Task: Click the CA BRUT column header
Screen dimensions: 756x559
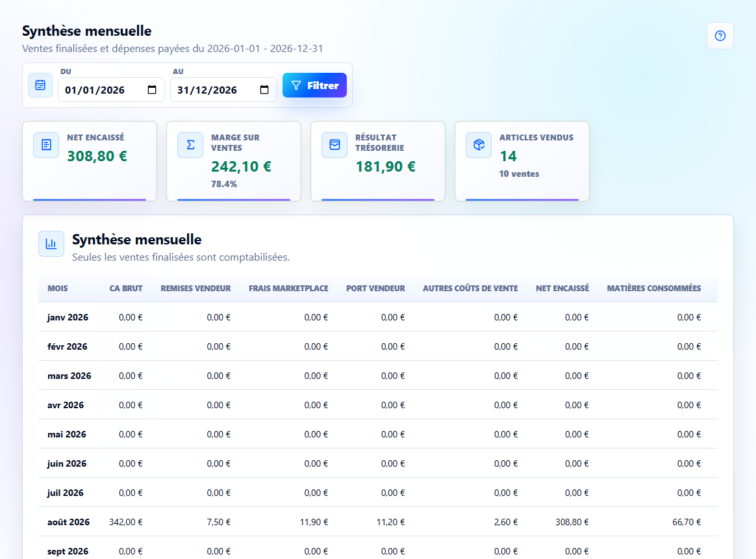Action: tap(126, 288)
